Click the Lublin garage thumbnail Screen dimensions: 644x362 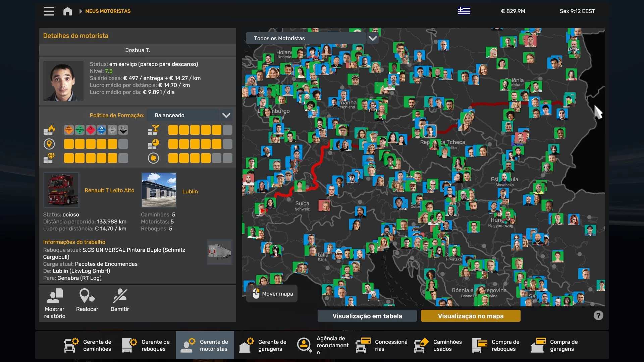[x=159, y=190]
